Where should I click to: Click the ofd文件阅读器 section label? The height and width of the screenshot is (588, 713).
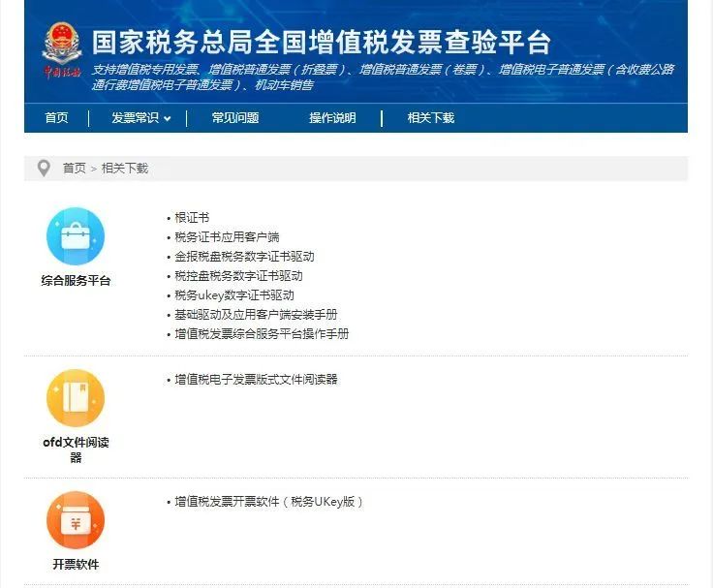click(76, 449)
